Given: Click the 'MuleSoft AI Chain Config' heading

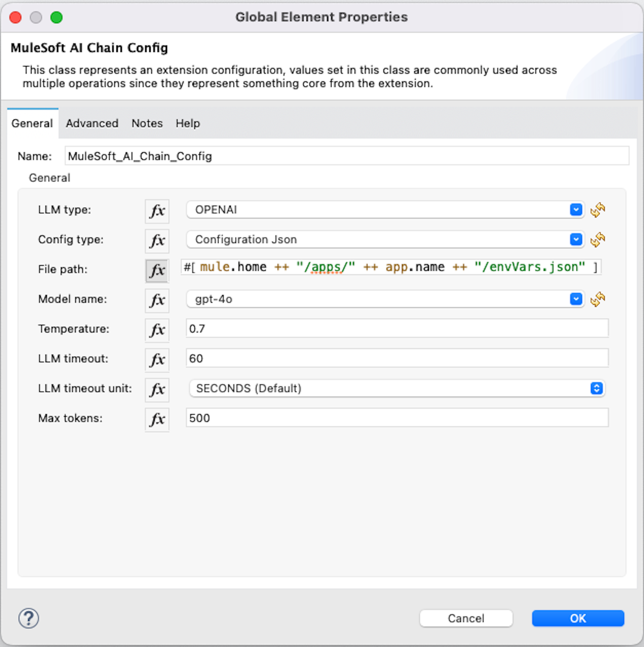Looking at the screenshot, I should [x=90, y=48].
